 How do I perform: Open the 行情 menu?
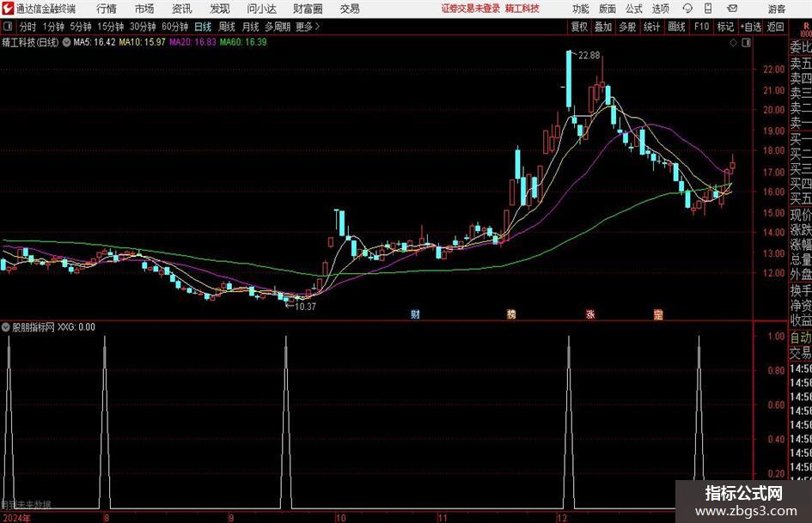click(x=107, y=9)
